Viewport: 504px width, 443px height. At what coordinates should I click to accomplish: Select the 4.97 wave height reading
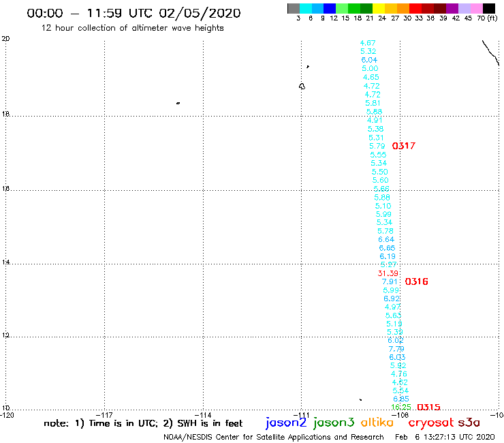[392, 307]
